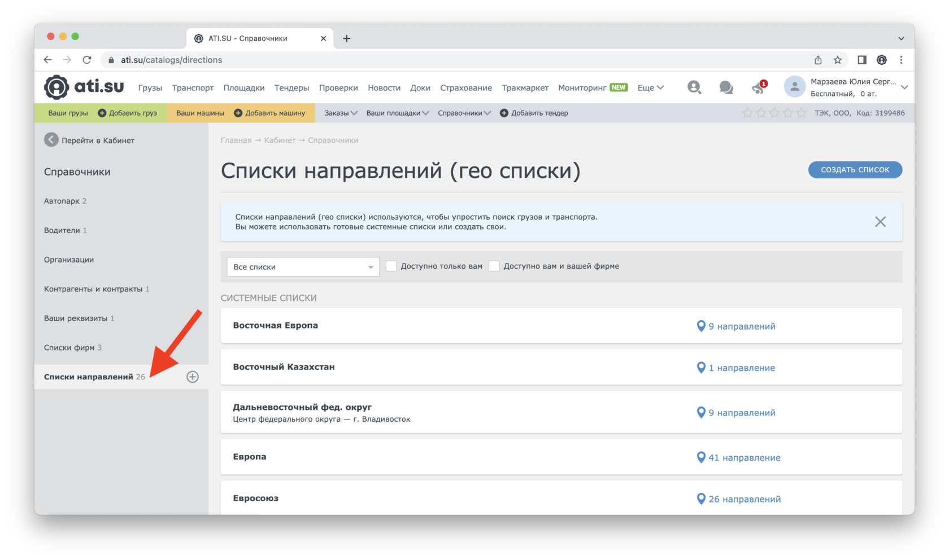
Task: Open the search profile icon in header
Action: [694, 87]
